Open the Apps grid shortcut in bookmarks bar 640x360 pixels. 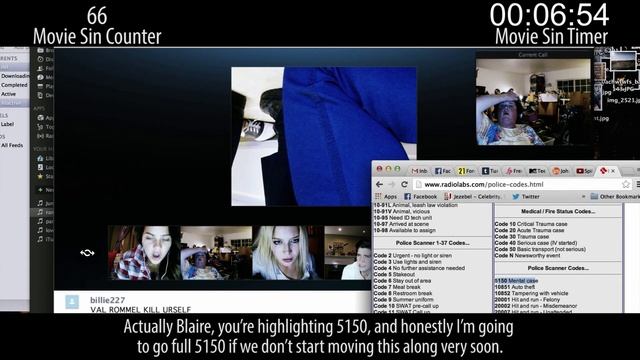click(386, 196)
